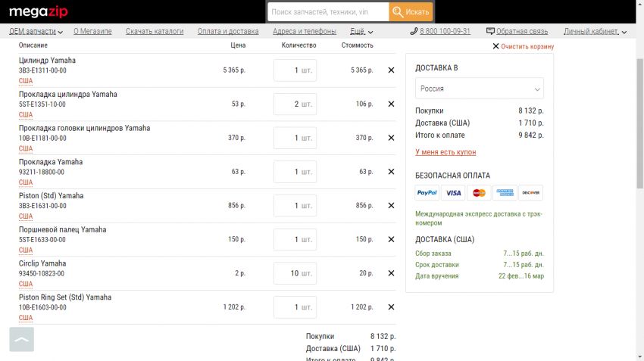Image resolution: width=644 pixels, height=361 pixels.
Task: Click part number 10B-E1181-00-00
Action: pos(42,138)
